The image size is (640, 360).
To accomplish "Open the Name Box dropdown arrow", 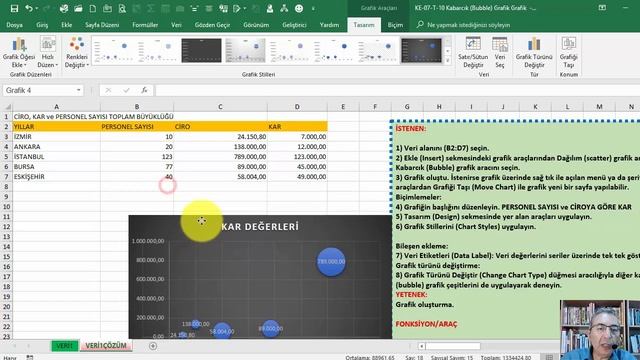I will tap(78, 90).
